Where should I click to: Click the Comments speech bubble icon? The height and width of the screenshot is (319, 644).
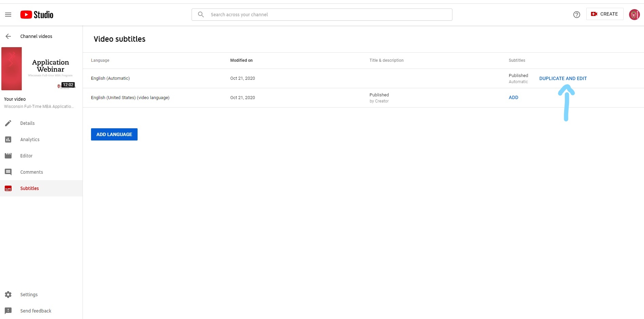tap(8, 172)
